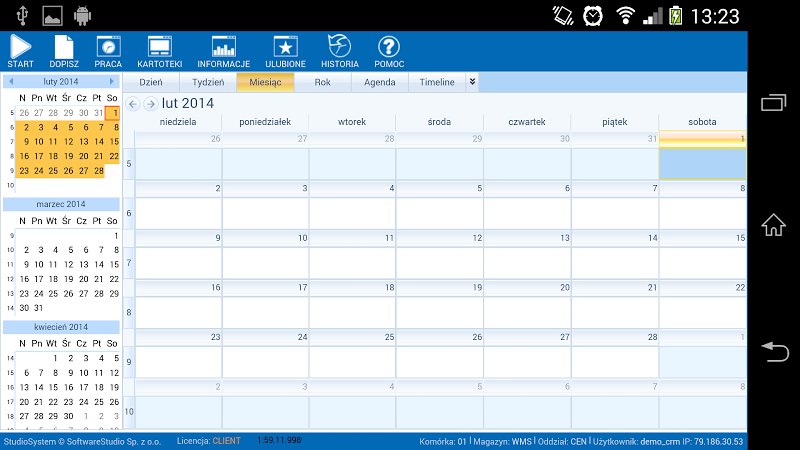Pick day 30 in kwiecień mini calendar

pyautogui.click(x=68, y=416)
